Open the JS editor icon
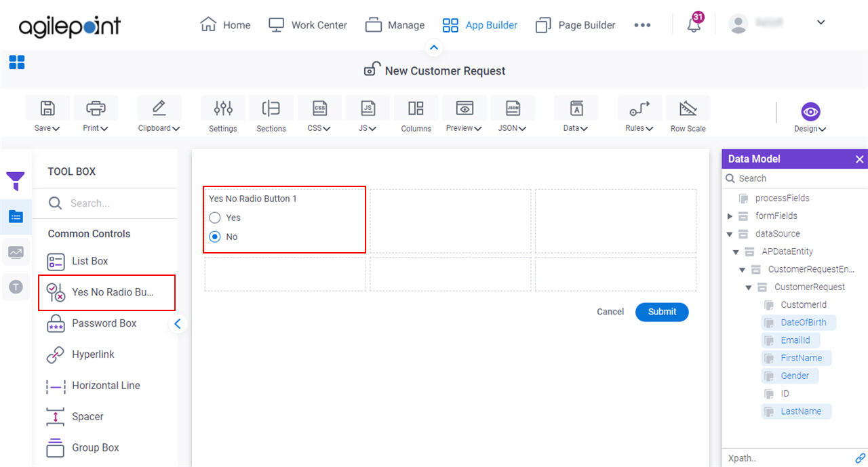Viewport: 868px width, 467px height. (x=368, y=108)
